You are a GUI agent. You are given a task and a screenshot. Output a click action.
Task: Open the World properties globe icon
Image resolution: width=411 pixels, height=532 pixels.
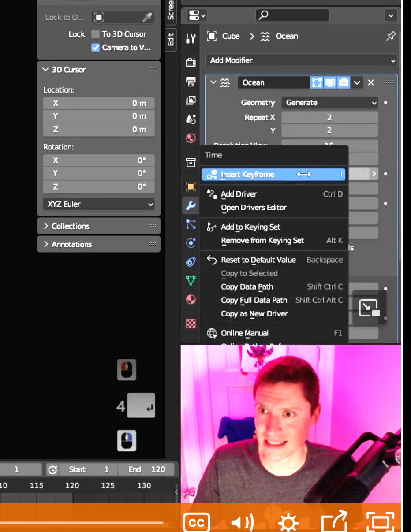coord(191,138)
